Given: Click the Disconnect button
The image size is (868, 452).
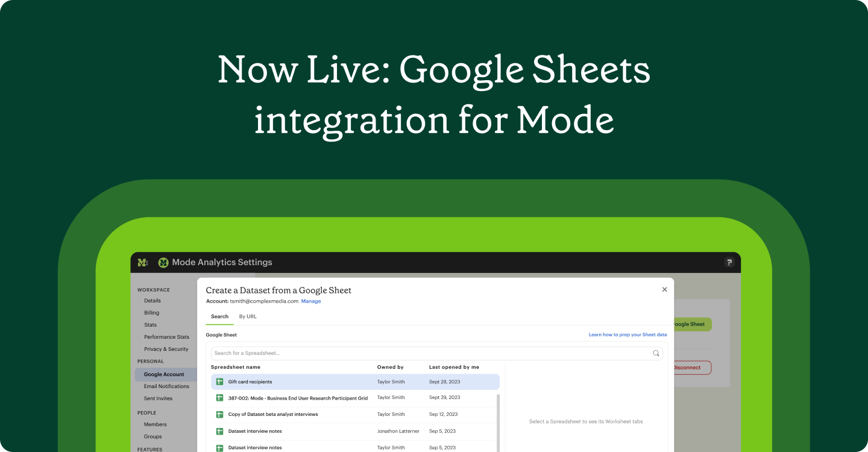Looking at the screenshot, I should 689,367.
